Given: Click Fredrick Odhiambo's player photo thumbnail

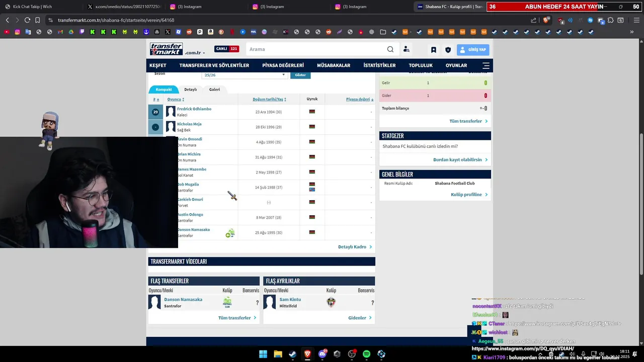Looking at the screenshot, I should [171, 112].
